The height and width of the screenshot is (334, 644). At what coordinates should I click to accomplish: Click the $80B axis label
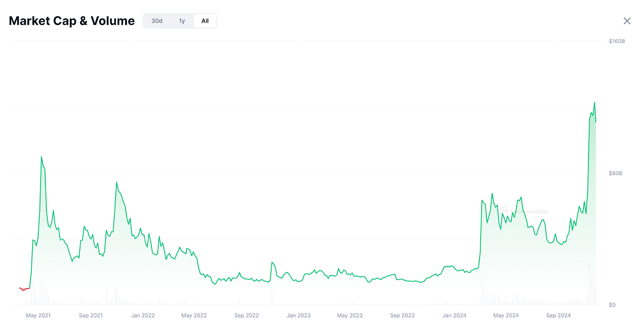click(x=615, y=173)
